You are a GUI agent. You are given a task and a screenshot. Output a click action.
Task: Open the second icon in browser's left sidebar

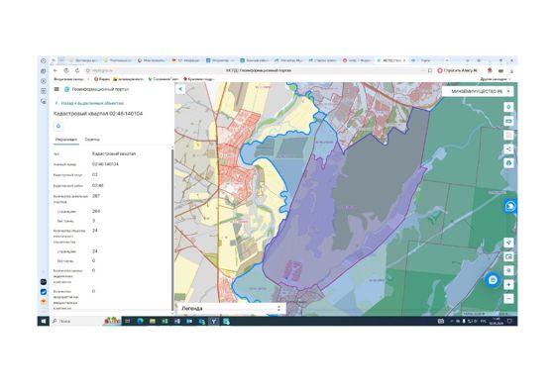[44, 71]
